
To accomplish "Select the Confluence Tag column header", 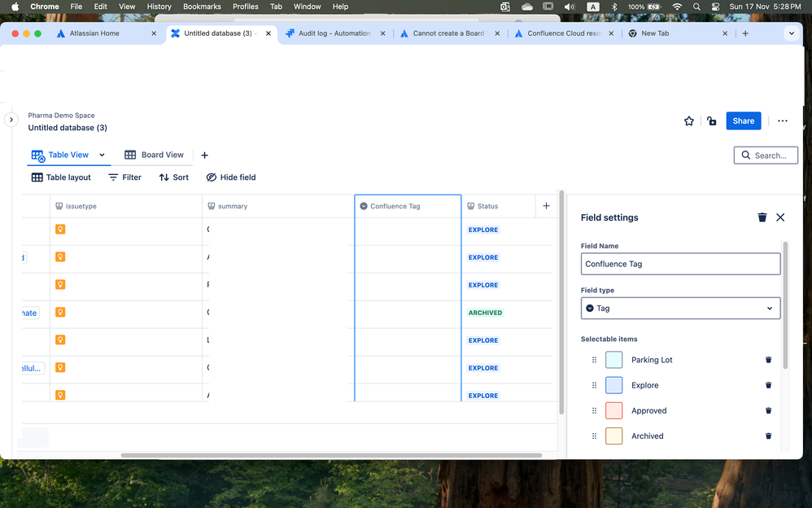I will [408, 206].
